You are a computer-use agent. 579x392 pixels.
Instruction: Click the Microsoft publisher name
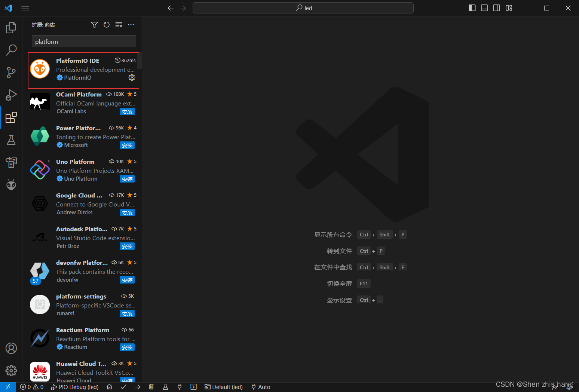[76, 145]
